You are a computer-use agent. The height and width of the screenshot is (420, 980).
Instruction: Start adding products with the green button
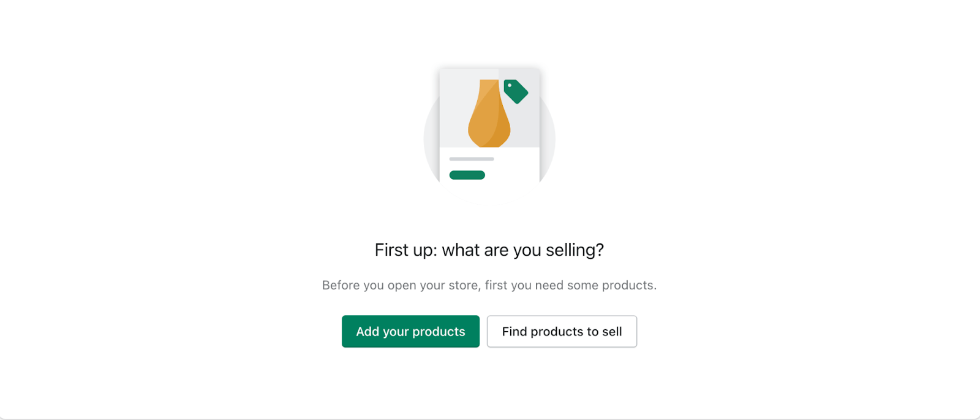pos(410,332)
